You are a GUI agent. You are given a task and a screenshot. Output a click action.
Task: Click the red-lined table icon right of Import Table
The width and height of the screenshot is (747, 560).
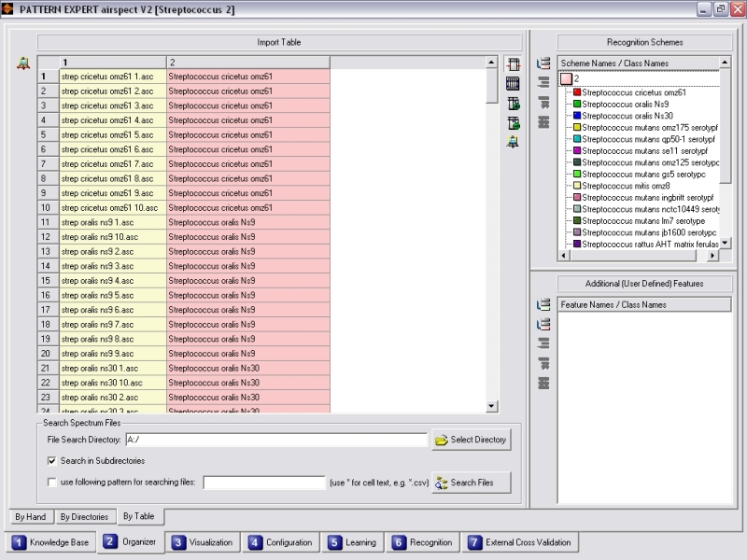click(513, 63)
